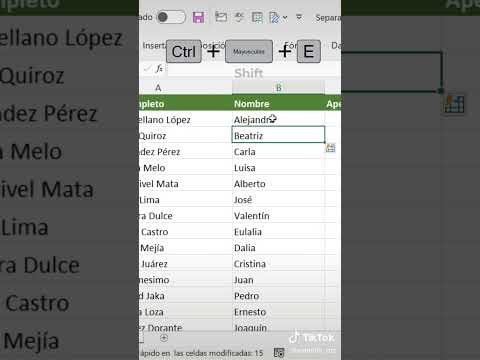Click the fx Insert Function icon
This screenshot has width=480, height=360.
coord(159,68)
